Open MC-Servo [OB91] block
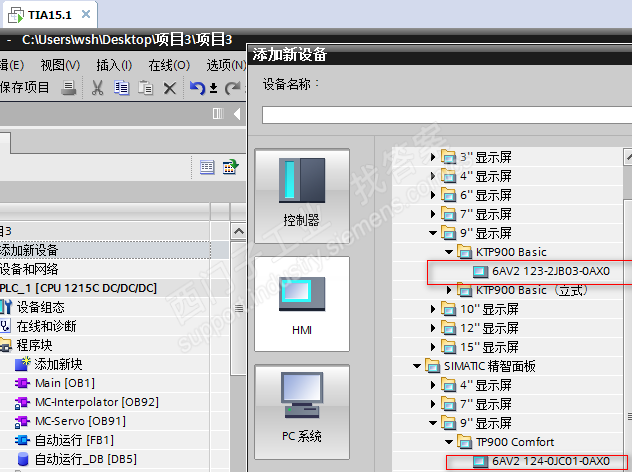The height and width of the screenshot is (472, 632). (x=80, y=421)
